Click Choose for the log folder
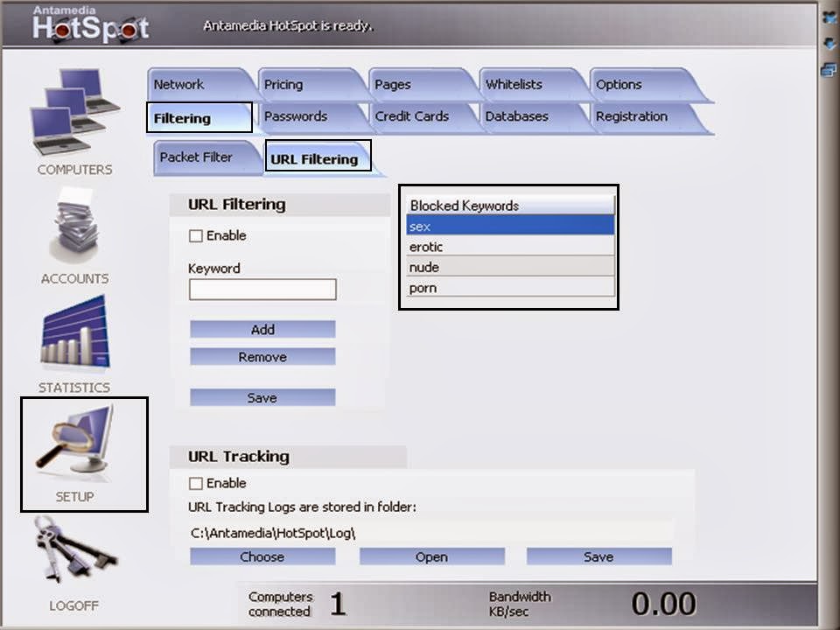Image resolution: width=840 pixels, height=630 pixels. [x=262, y=556]
